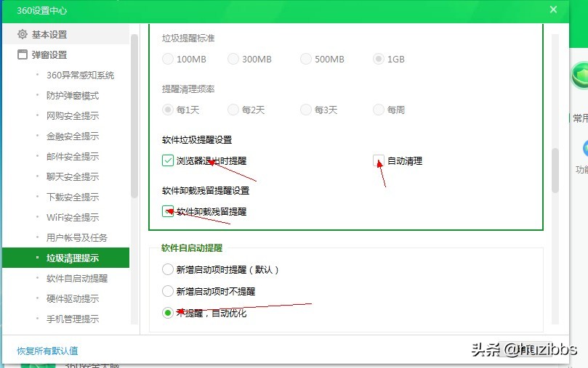Select 不提醒，自动优化 option

(168, 313)
